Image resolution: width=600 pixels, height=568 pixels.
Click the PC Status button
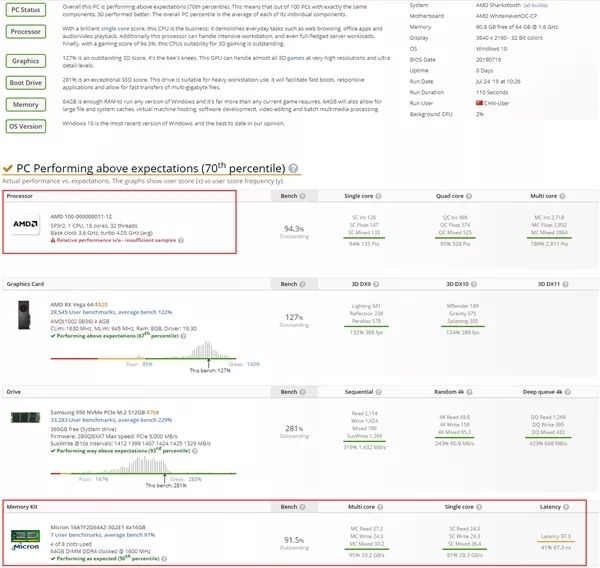[x=26, y=10]
